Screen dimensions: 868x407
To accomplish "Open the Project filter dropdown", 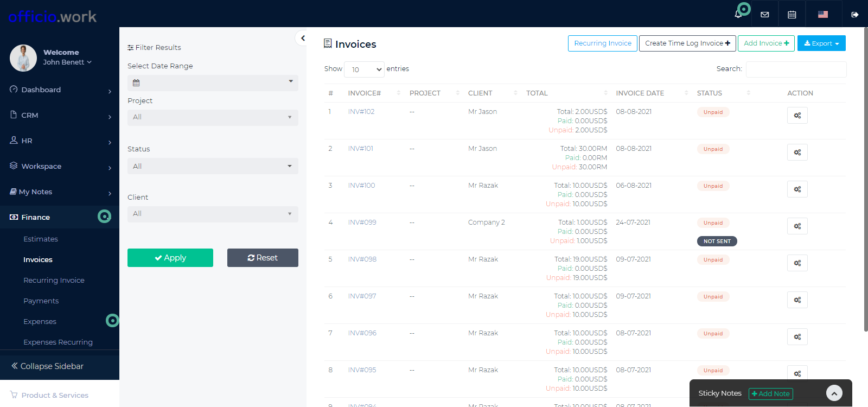I will (213, 117).
